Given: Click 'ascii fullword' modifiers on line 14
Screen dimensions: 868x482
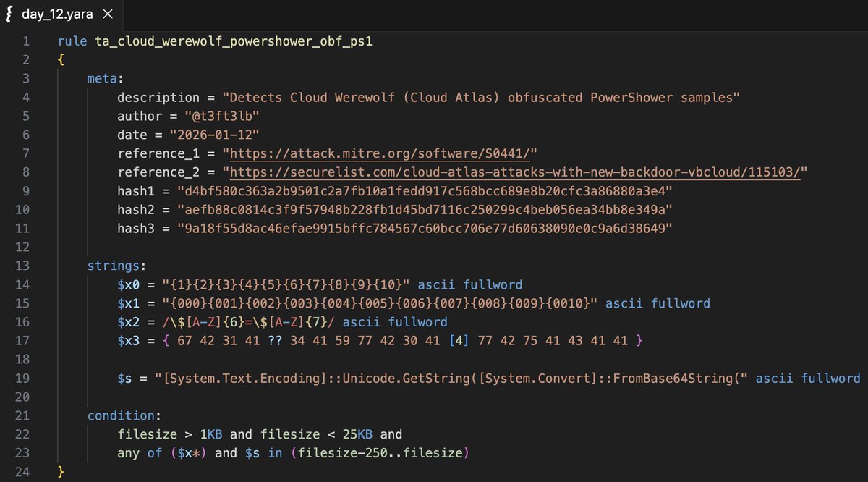Looking at the screenshot, I should coord(469,285).
